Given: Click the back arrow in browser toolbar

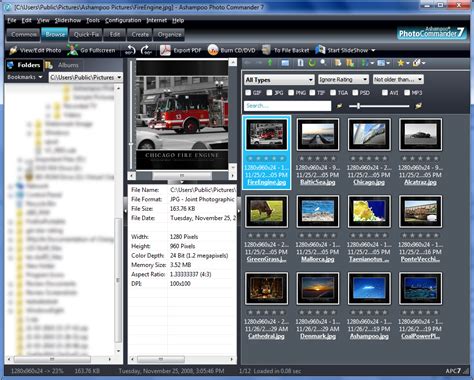Looking at the screenshot, I should [x=248, y=63].
